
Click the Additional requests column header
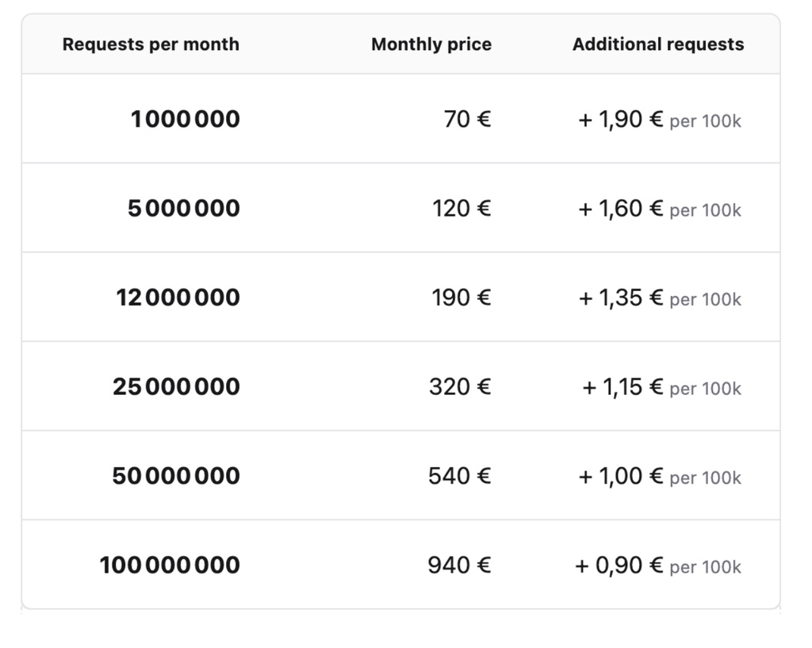click(658, 44)
